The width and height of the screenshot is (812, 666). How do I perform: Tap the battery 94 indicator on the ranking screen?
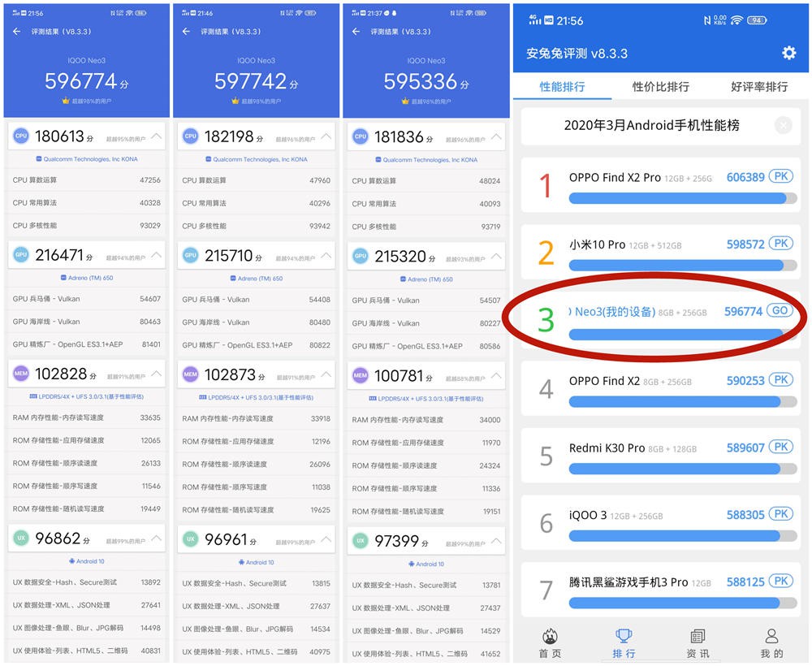(757, 20)
